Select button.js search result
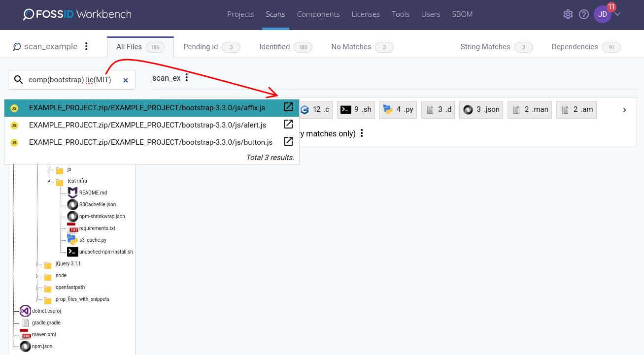The width and height of the screenshot is (644, 355). (x=152, y=142)
